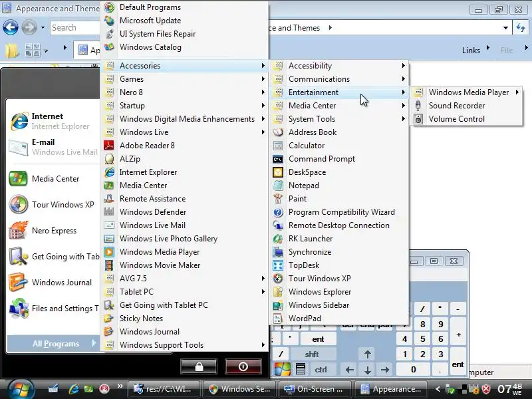Viewport: 532px width, 399px height.
Task: Open Windows Movie Maker
Action: coord(185,265)
